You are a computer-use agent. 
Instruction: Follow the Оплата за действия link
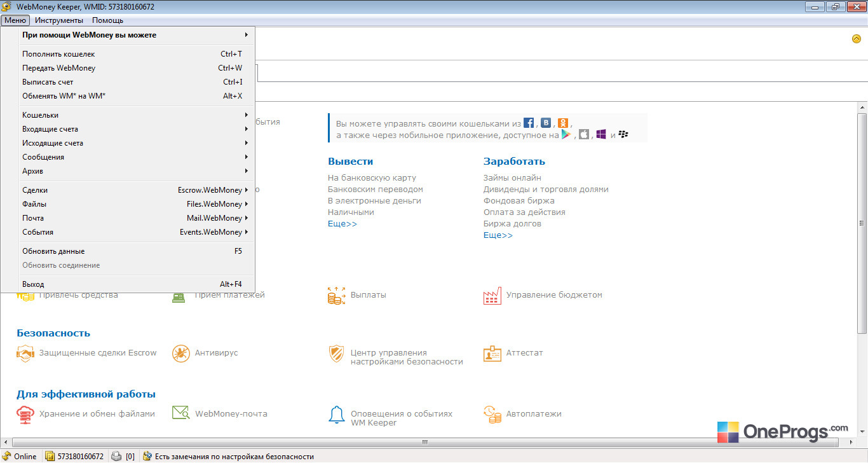click(x=524, y=212)
